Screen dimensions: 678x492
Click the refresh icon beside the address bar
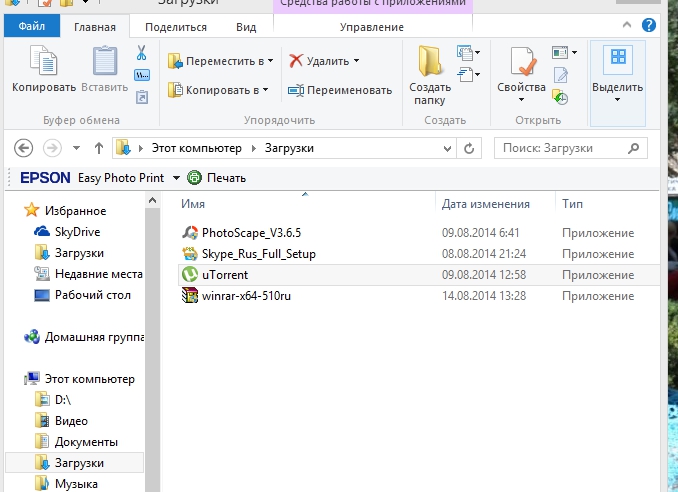(468, 148)
